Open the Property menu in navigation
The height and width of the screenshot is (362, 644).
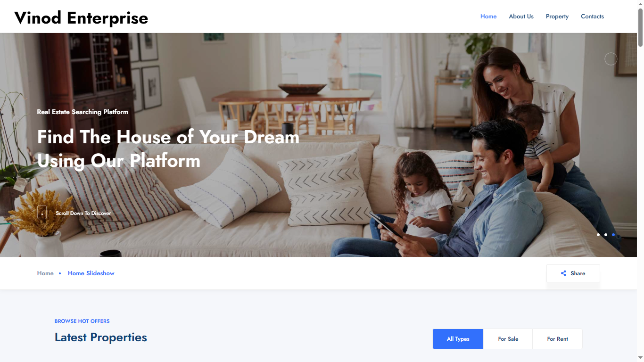click(x=557, y=16)
